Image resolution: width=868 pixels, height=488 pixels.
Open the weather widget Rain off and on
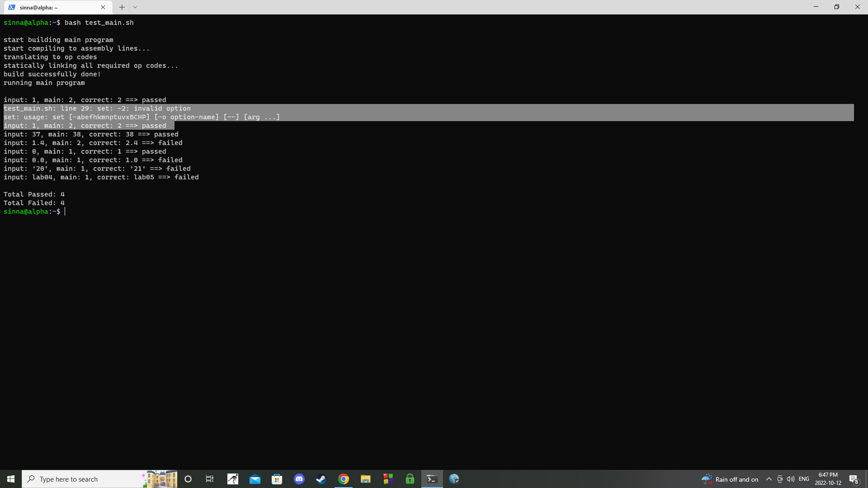point(730,479)
